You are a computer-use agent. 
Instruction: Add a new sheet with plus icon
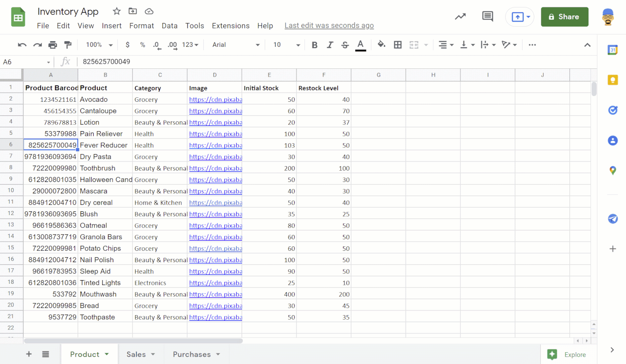point(29,354)
